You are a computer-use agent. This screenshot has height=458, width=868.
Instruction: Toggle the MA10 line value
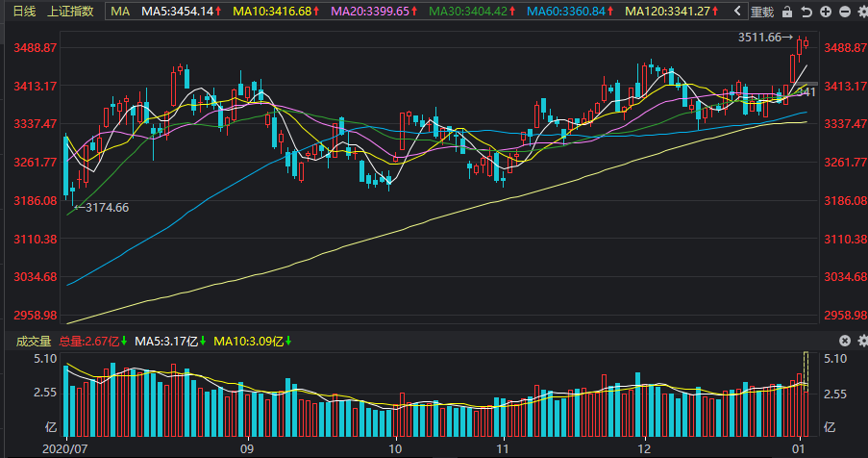tap(276, 12)
